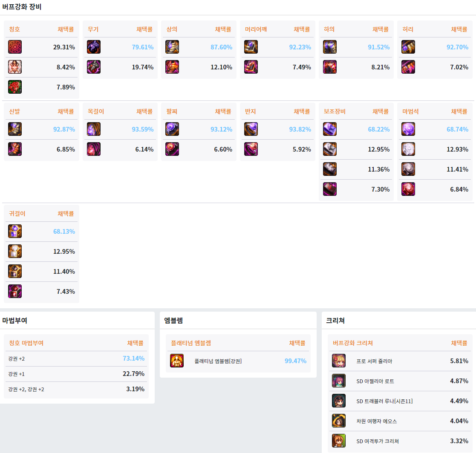Click the red rose 칭호 icon at 7.89%

click(15, 87)
